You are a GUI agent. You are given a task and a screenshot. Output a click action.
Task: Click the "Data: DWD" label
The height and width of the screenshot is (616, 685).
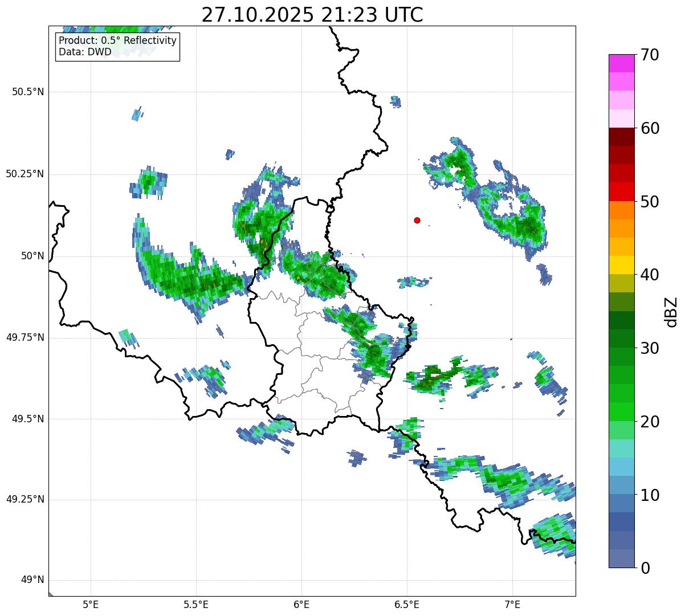(x=85, y=52)
